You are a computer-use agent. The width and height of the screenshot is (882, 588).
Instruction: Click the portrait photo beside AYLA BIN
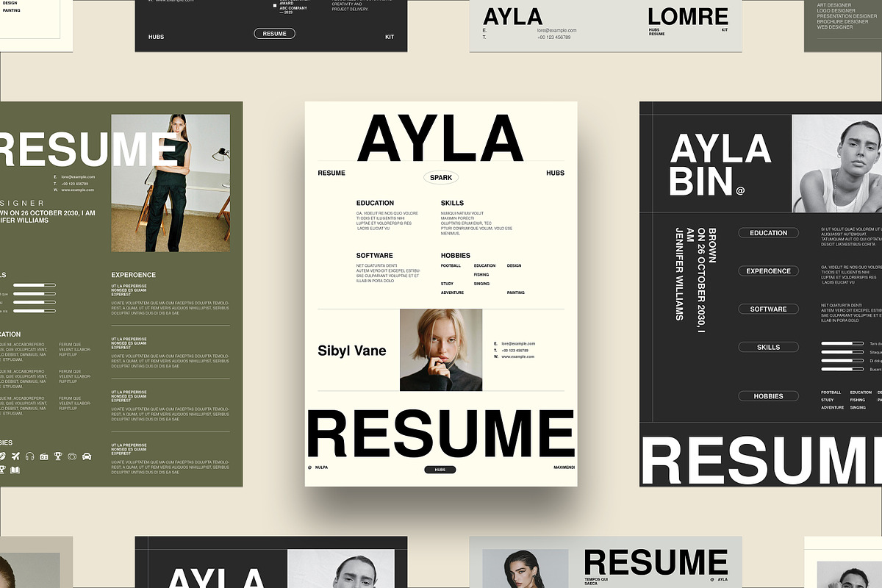[837, 163]
